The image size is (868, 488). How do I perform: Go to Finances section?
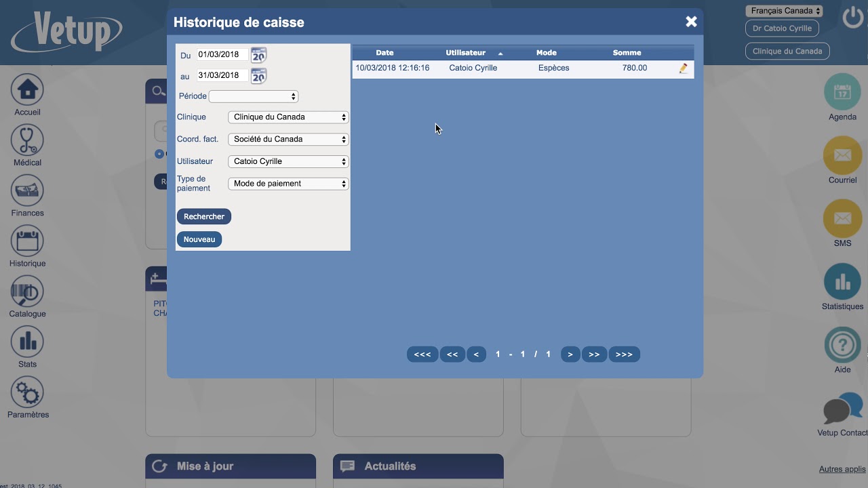click(x=27, y=191)
